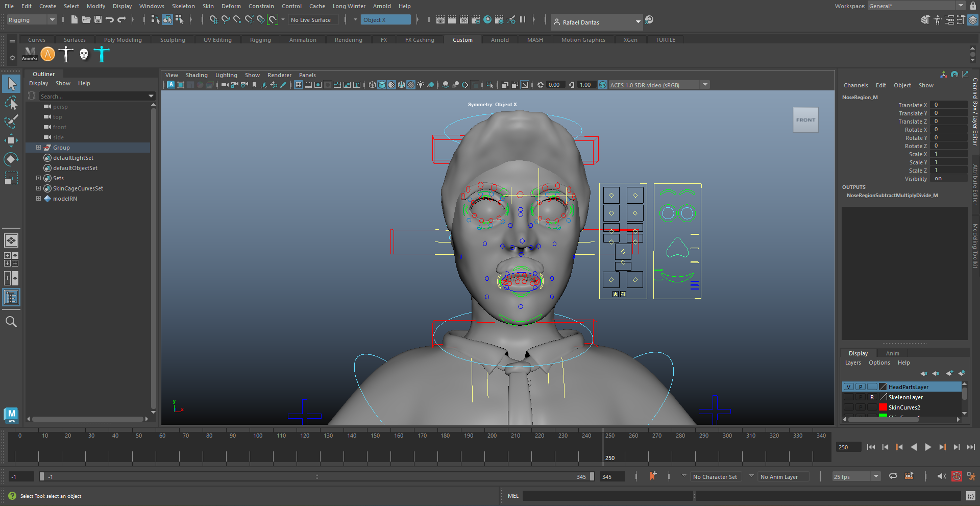Open the layer editor Anim tab
The image size is (980, 506).
pos(892,353)
